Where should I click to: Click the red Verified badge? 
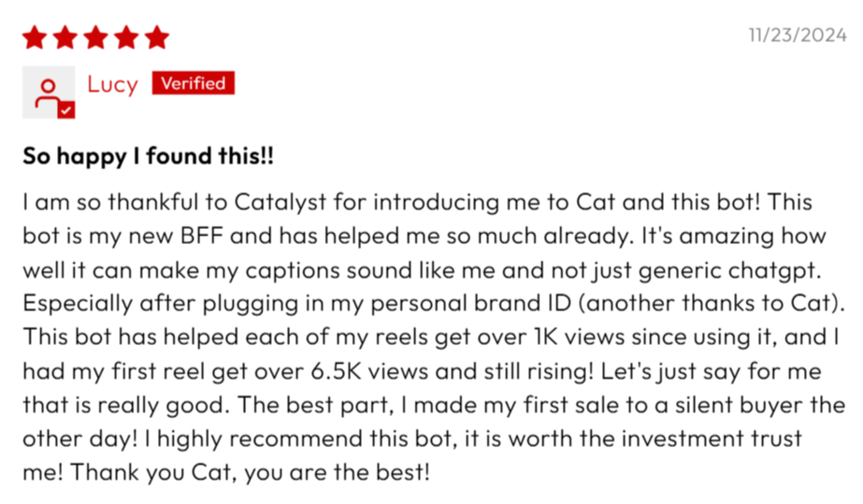coord(194,83)
